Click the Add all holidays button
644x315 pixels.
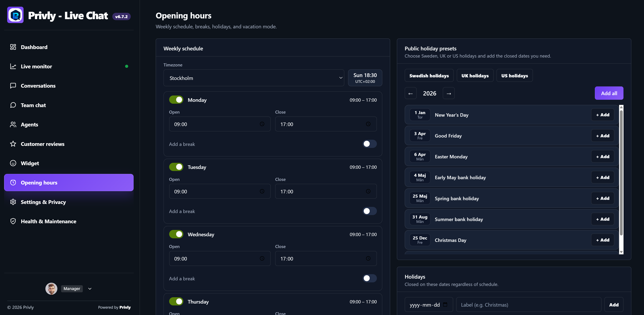point(609,93)
